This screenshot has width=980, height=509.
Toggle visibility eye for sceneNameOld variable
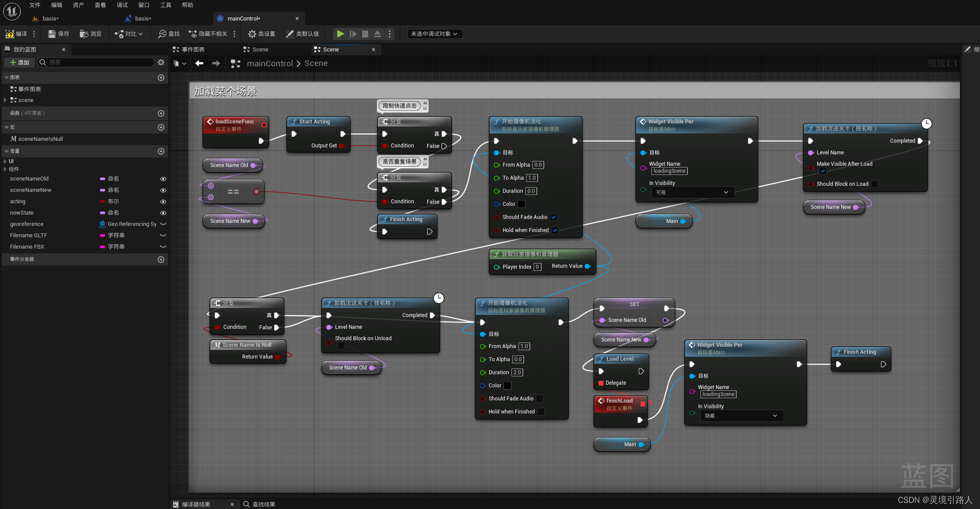(163, 179)
